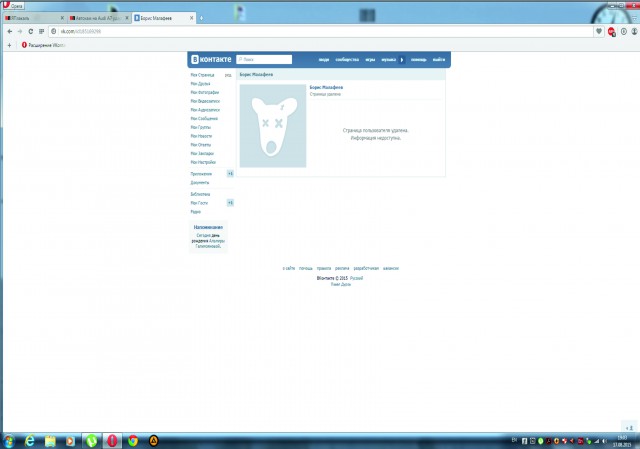Click the "выйти" logout link in header
This screenshot has height=449, width=640.
(439, 60)
